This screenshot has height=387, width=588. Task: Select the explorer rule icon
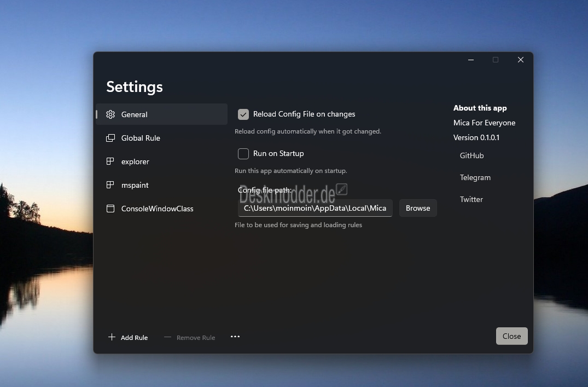point(110,161)
